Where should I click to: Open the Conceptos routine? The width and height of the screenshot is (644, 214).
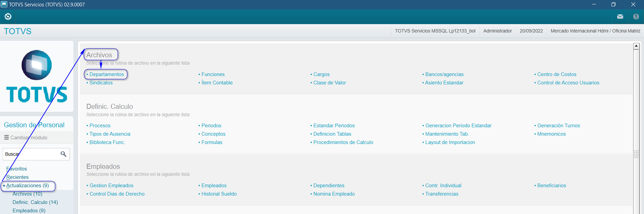pyautogui.click(x=213, y=134)
